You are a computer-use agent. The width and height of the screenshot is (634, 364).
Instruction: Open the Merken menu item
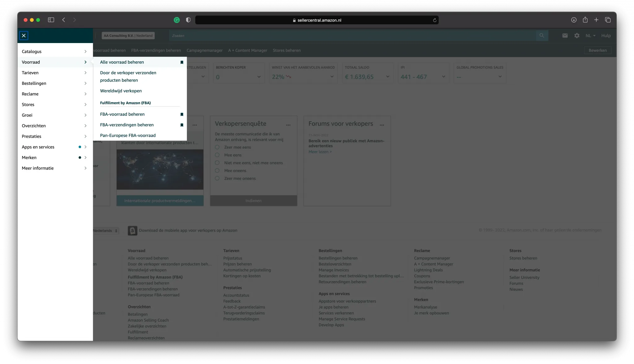click(x=55, y=158)
